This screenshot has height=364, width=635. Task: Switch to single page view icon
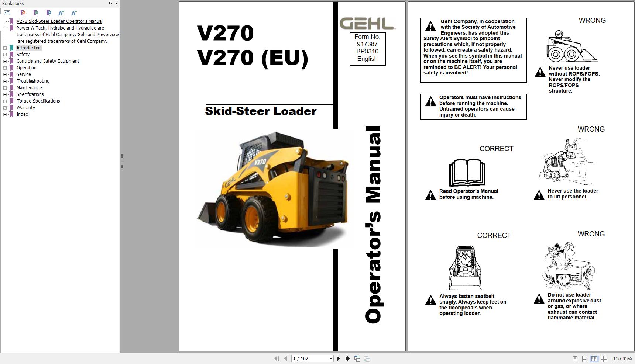pyautogui.click(x=575, y=358)
